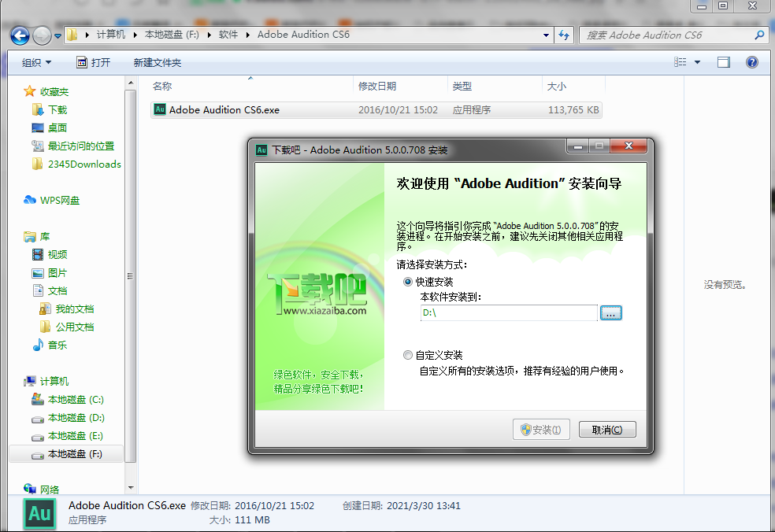This screenshot has width=775, height=532.
Task: Open the 下载 folder in favorites
Action: point(50,109)
